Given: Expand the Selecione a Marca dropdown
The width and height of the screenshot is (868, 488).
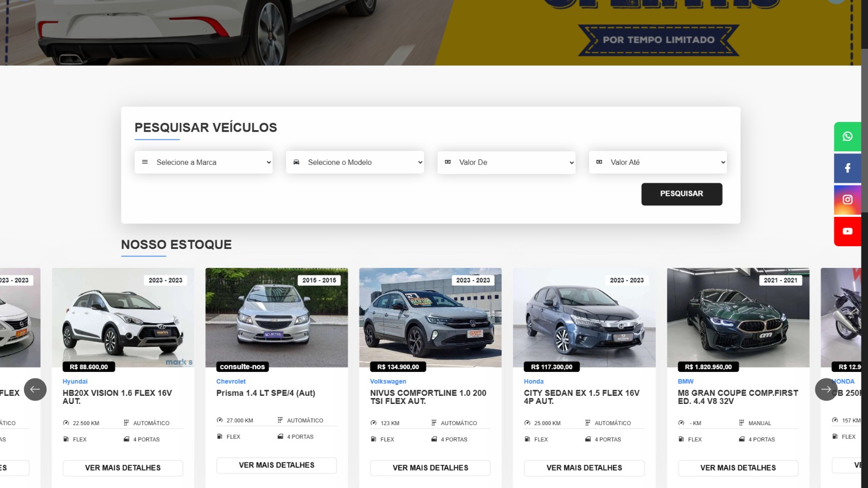Looking at the screenshot, I should pos(203,162).
